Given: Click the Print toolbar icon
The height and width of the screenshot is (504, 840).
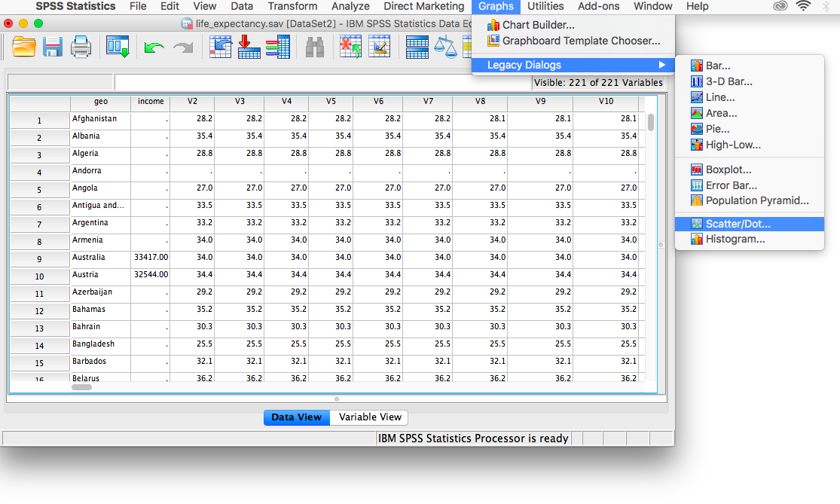Looking at the screenshot, I should [x=81, y=47].
